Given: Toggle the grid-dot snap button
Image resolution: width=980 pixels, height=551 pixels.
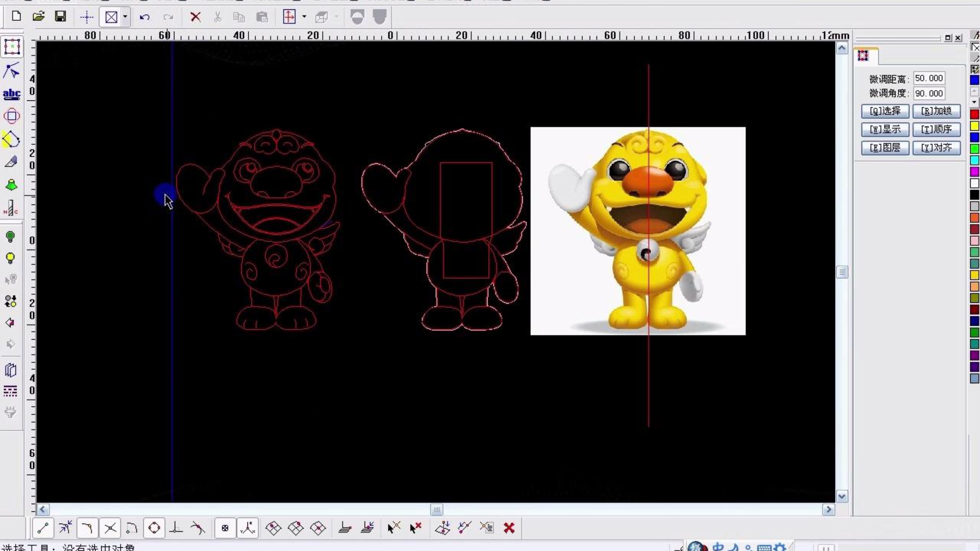Looking at the screenshot, I should pos(225,528).
